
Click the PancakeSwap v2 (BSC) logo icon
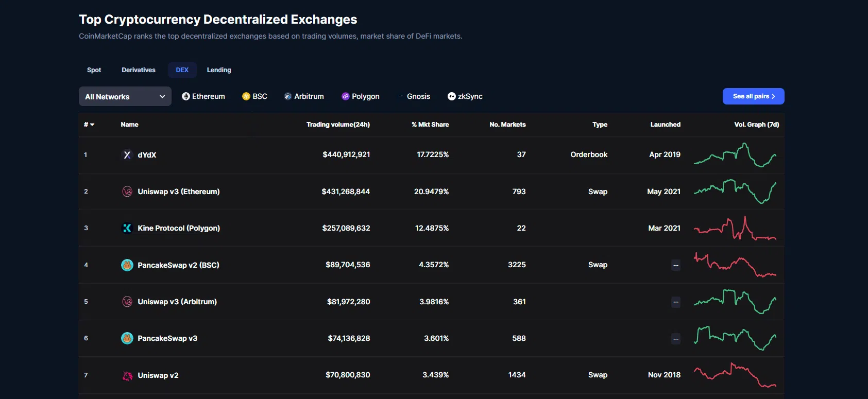[127, 265]
